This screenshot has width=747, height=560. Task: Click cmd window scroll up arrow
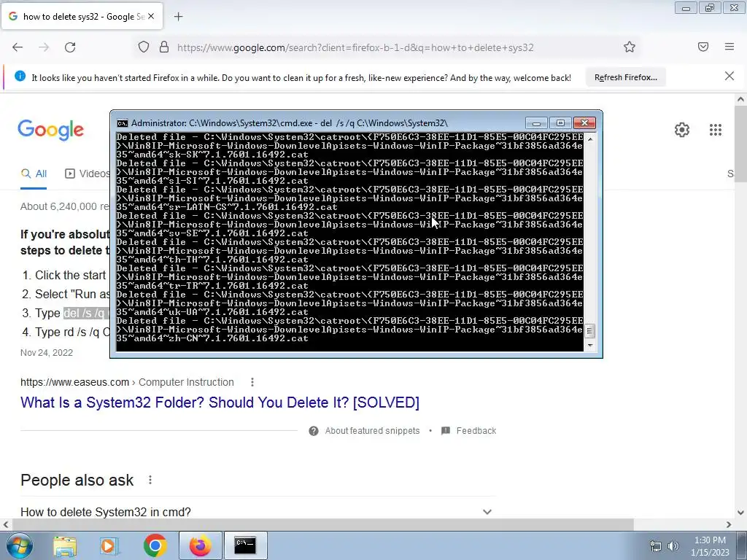[590, 139]
